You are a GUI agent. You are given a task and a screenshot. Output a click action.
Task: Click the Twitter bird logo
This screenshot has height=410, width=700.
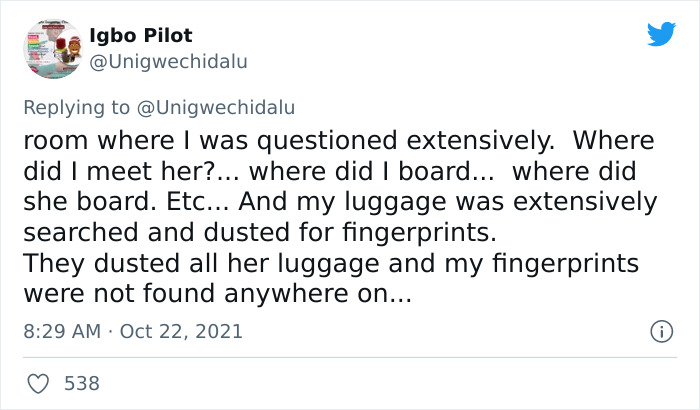660,34
